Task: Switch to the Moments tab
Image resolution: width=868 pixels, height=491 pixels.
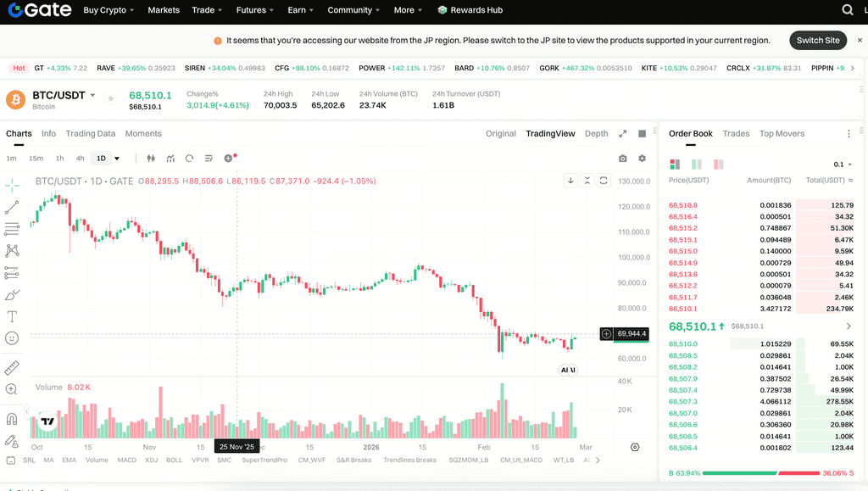Action: pyautogui.click(x=143, y=133)
